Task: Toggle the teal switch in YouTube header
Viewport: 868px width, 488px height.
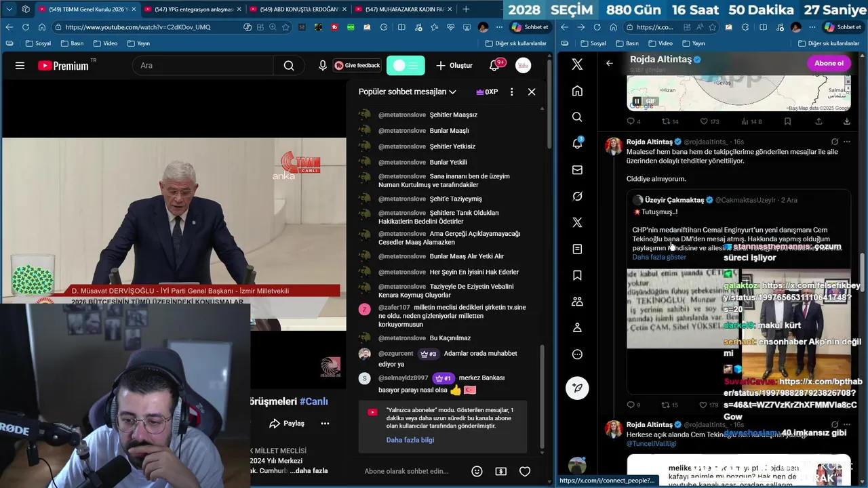Action: (x=406, y=66)
